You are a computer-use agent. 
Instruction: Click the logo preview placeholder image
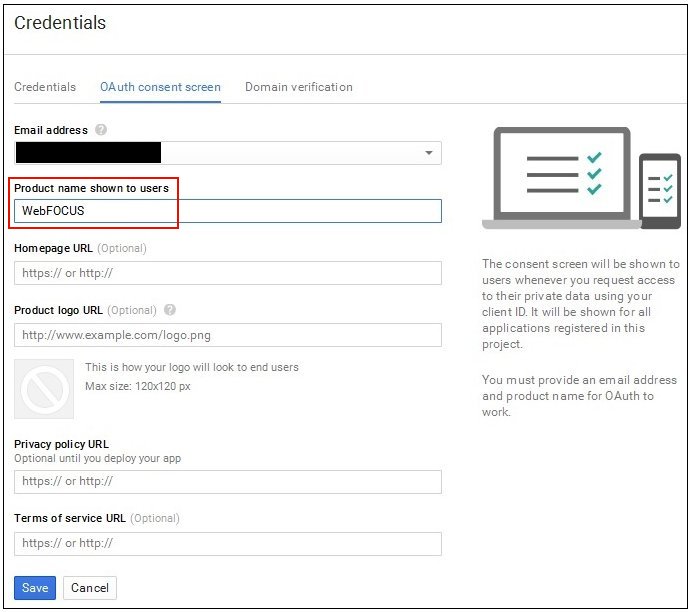[x=44, y=389]
